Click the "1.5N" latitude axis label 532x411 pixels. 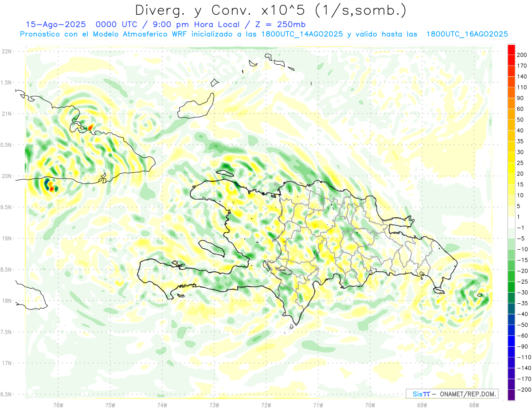pos(6,82)
